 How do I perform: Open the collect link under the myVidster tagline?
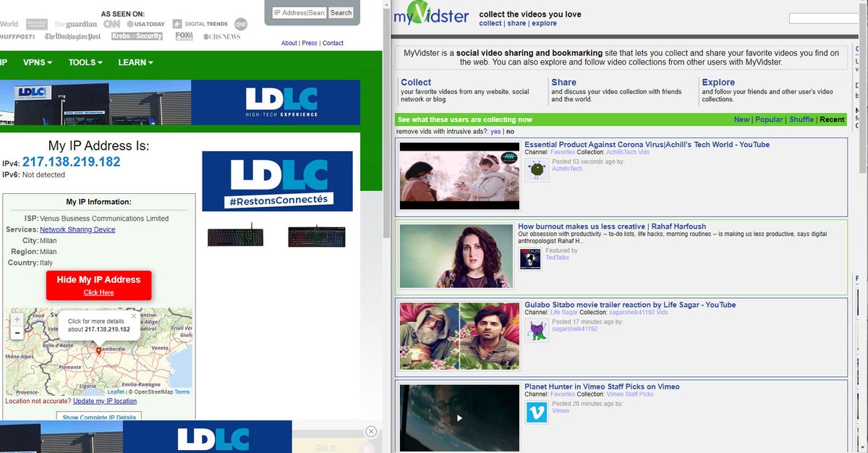[490, 23]
